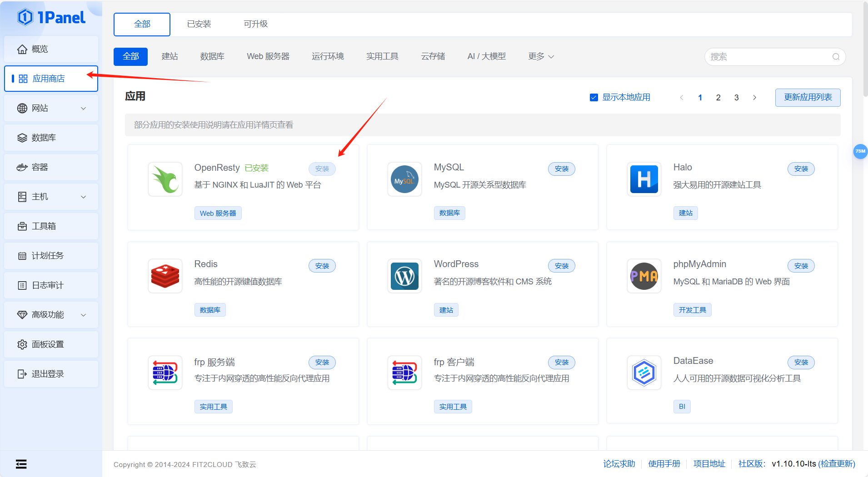Click the previous page arrow
This screenshot has width=868, height=477.
(681, 97)
